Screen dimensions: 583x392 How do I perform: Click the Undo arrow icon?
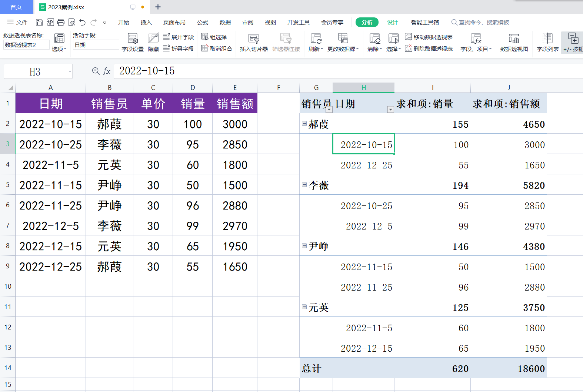[83, 22]
